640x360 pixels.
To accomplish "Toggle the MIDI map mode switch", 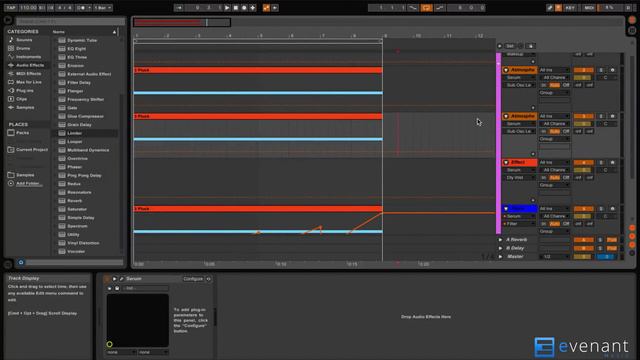I will (x=589, y=8).
